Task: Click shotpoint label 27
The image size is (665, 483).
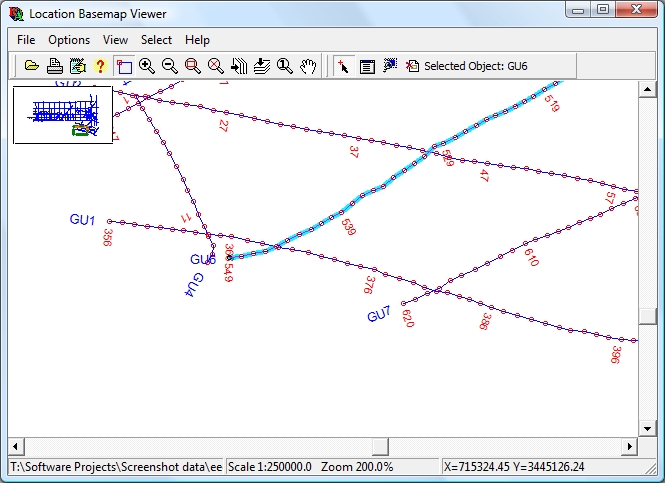Action: pos(224,126)
